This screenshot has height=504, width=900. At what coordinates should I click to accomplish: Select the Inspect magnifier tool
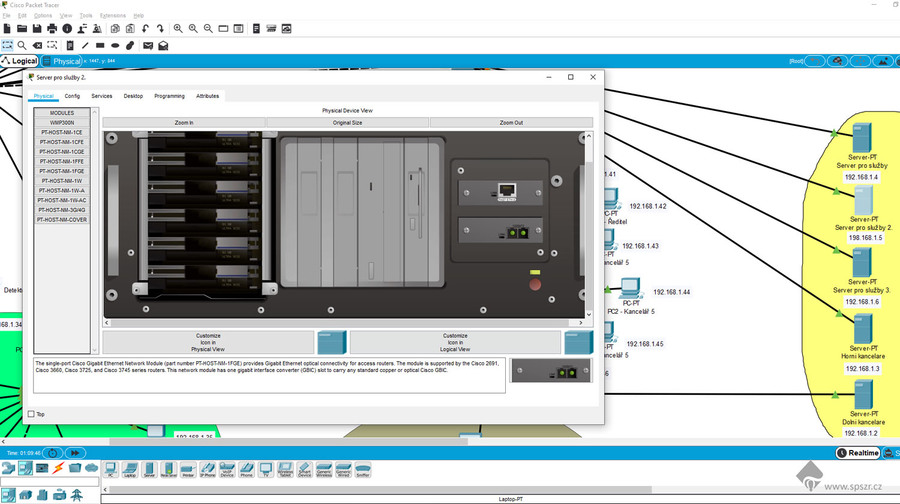tap(22, 45)
